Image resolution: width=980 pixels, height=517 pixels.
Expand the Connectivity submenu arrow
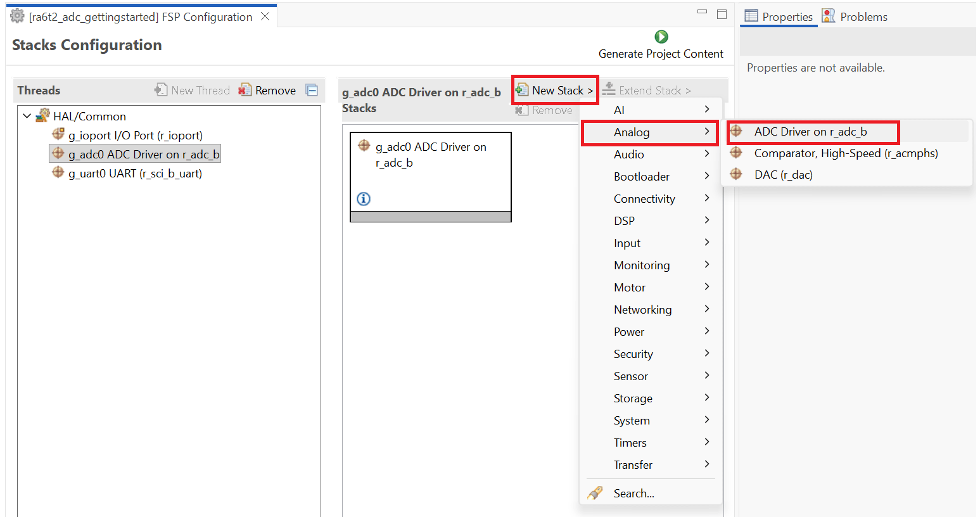[x=707, y=198]
